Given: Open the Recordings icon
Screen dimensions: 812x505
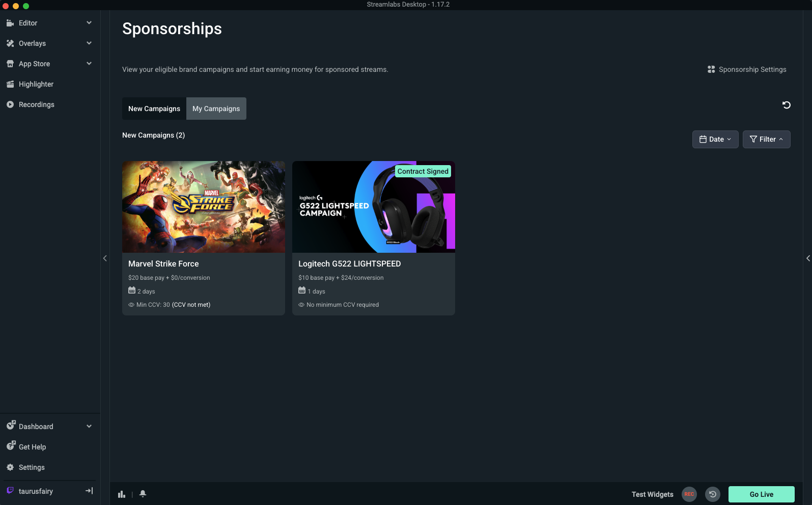Looking at the screenshot, I should pyautogui.click(x=10, y=104).
